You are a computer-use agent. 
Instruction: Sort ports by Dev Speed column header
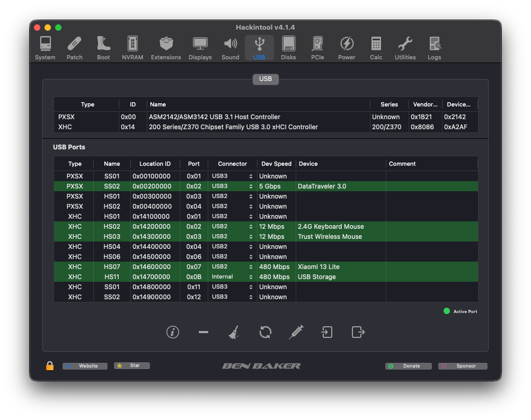[x=276, y=164]
